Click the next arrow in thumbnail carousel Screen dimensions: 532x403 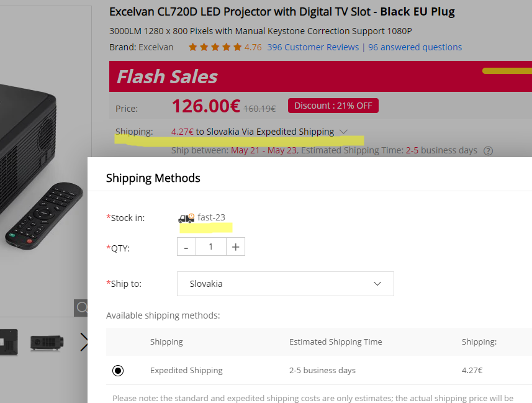pyautogui.click(x=84, y=342)
